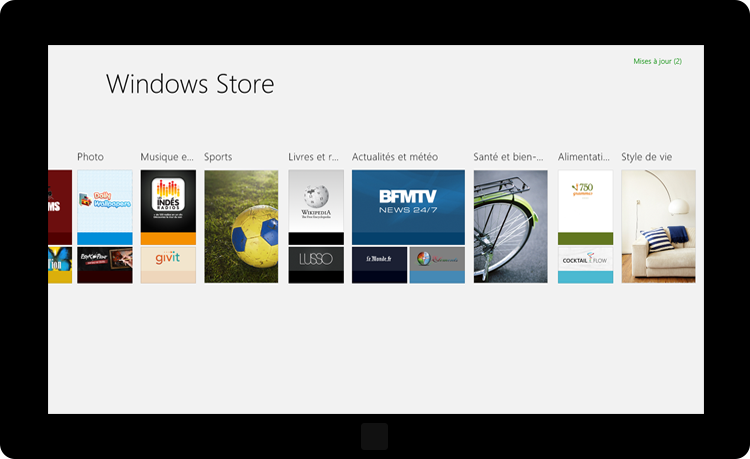Open the blue butterfly app tile

click(x=60, y=265)
